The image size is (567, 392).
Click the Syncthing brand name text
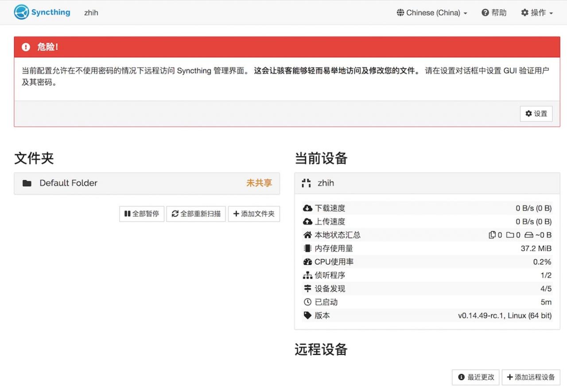[50, 12]
